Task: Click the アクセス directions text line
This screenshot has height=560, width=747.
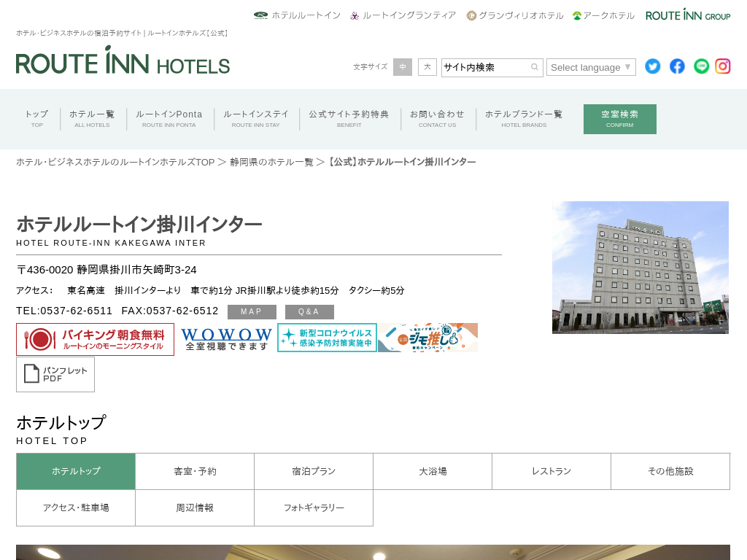Action: click(x=210, y=290)
